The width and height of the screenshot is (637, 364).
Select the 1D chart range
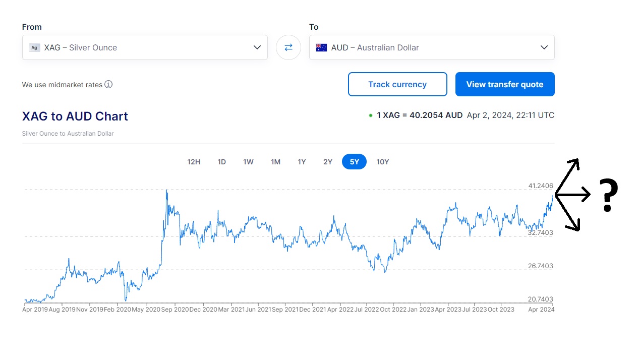221,162
